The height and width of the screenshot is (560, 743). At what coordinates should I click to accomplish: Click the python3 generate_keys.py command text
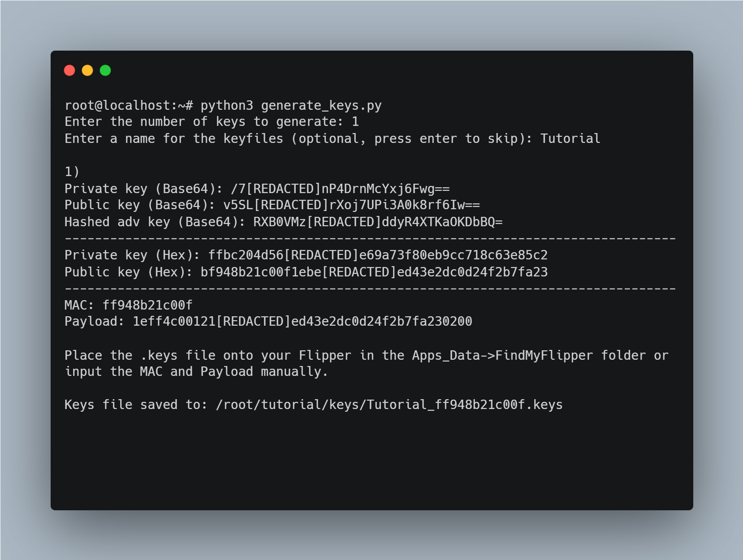(291, 106)
